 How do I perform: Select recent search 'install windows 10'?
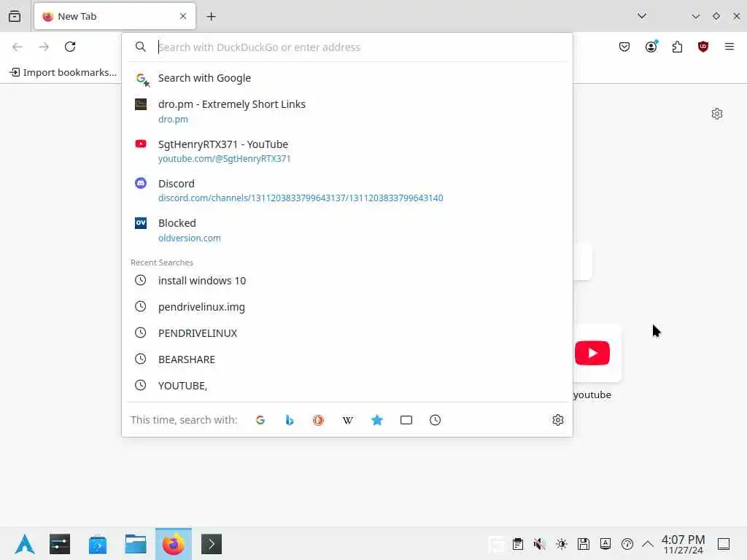point(347,281)
